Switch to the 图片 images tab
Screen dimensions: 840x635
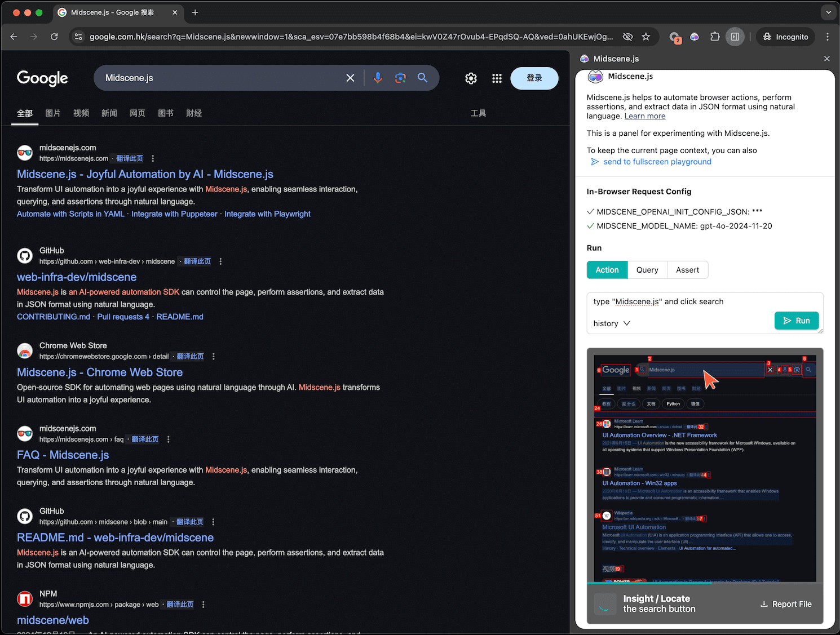pyautogui.click(x=53, y=113)
